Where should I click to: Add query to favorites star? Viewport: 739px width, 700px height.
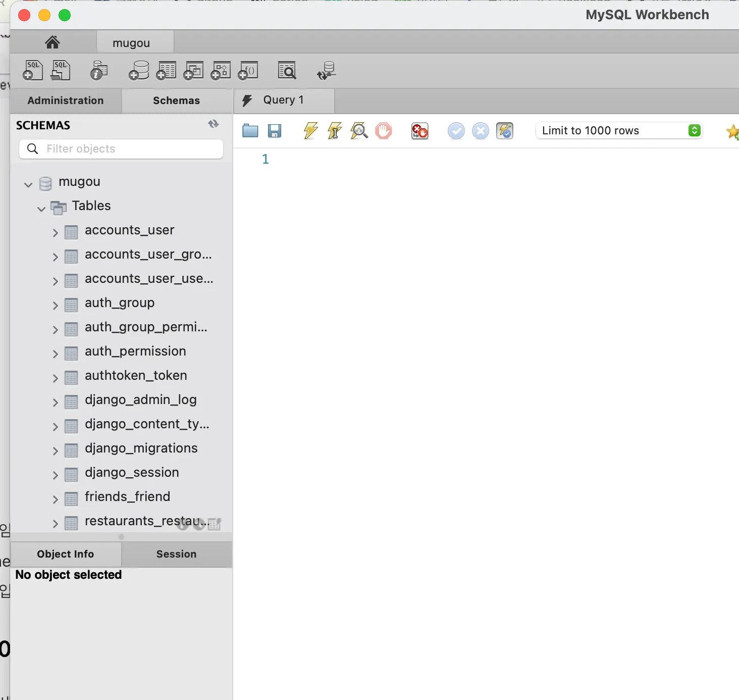pyautogui.click(x=732, y=132)
